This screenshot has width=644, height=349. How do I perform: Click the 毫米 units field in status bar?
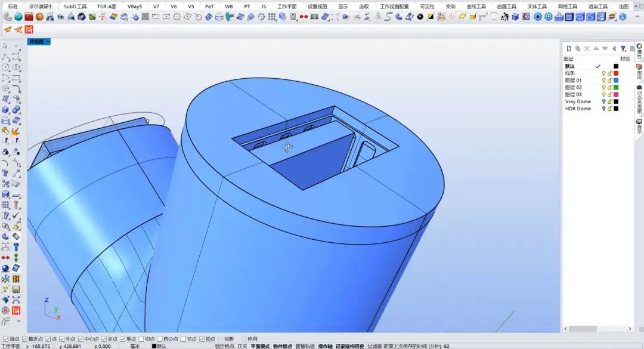(135, 346)
